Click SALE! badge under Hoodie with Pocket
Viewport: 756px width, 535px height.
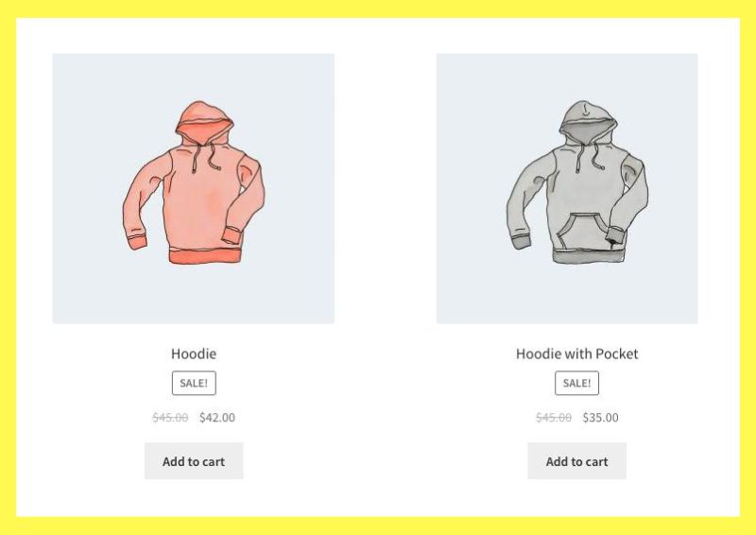[x=577, y=383]
